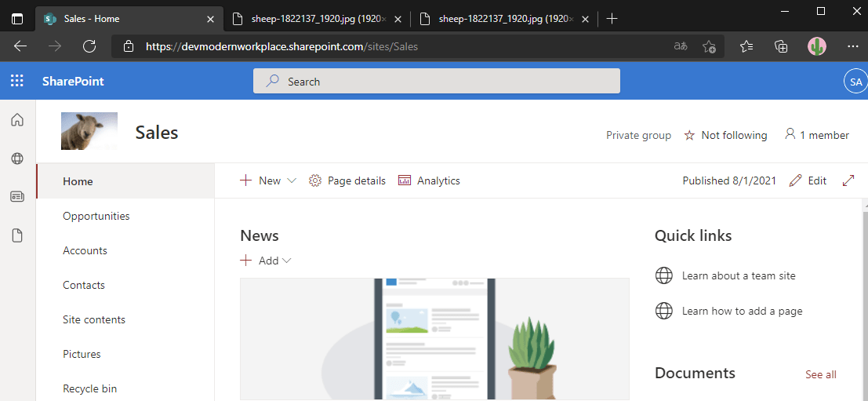Viewport: 868px width, 401px height.
Task: Open the SharePoint app launcher waffle
Action: coord(16,81)
